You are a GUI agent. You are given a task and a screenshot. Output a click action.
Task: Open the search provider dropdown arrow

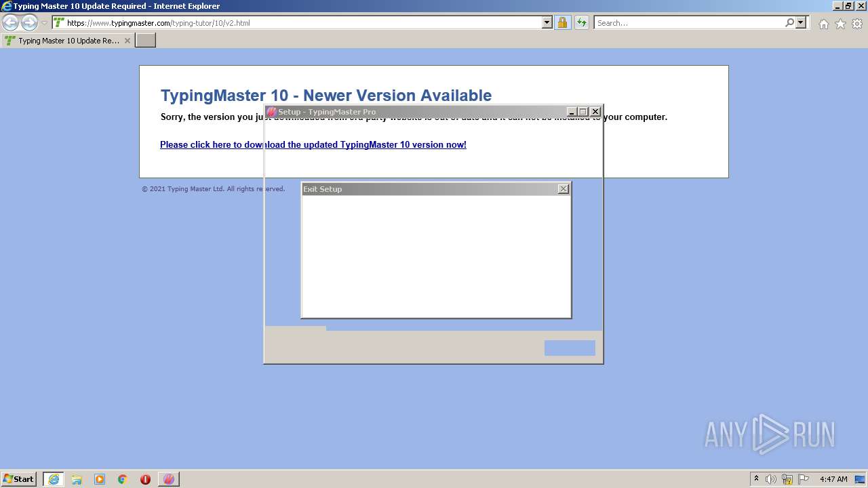pos(801,23)
